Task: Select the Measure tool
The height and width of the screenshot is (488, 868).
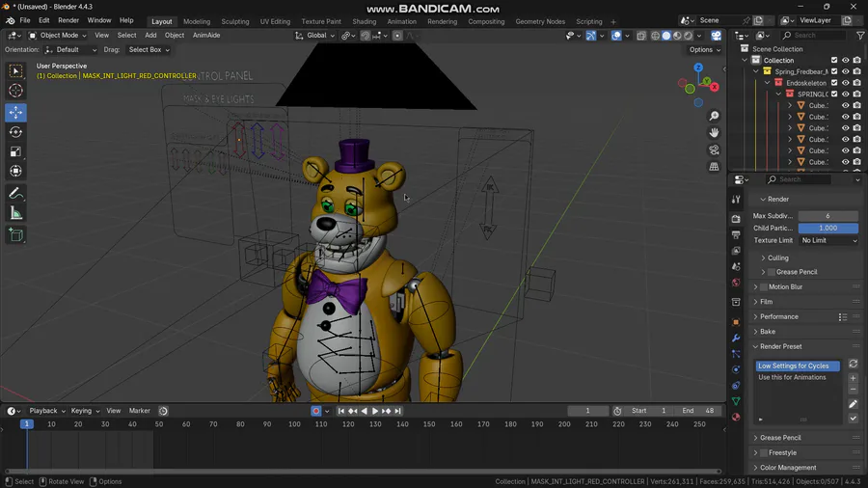Action: click(15, 213)
